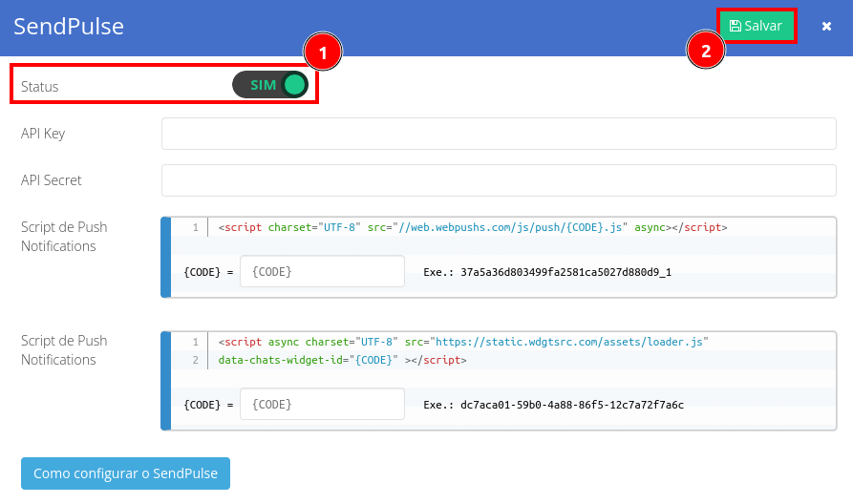
Task: Click the Salvar save button
Action: point(757,26)
